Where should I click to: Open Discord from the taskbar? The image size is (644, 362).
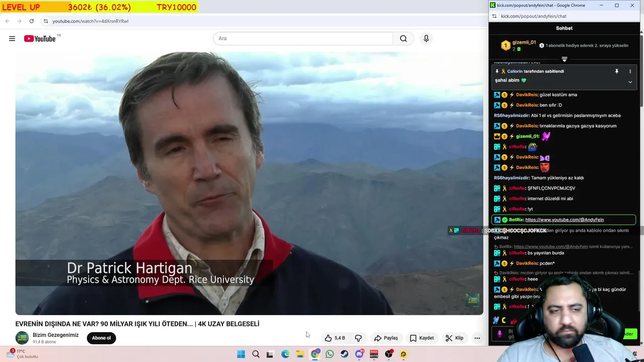click(359, 354)
